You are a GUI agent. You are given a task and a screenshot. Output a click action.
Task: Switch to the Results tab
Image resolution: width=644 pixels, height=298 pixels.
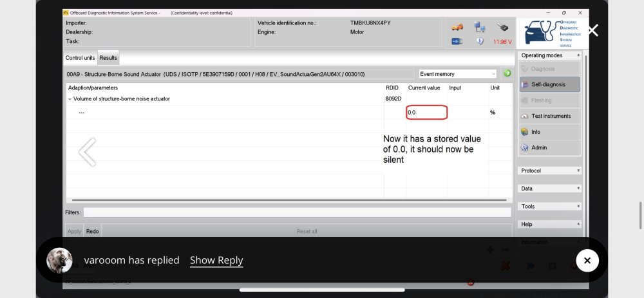108,58
